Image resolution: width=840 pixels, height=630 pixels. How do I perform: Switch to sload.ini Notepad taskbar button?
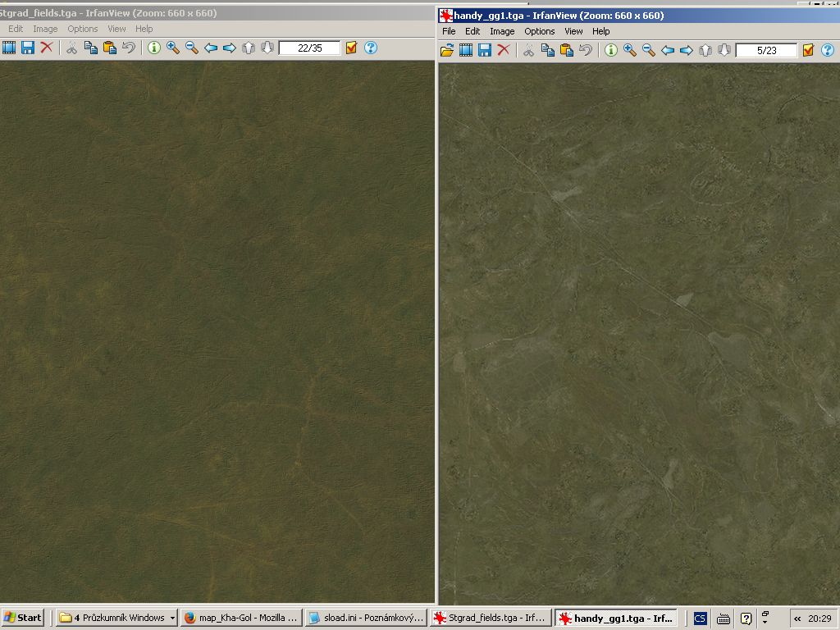366,618
